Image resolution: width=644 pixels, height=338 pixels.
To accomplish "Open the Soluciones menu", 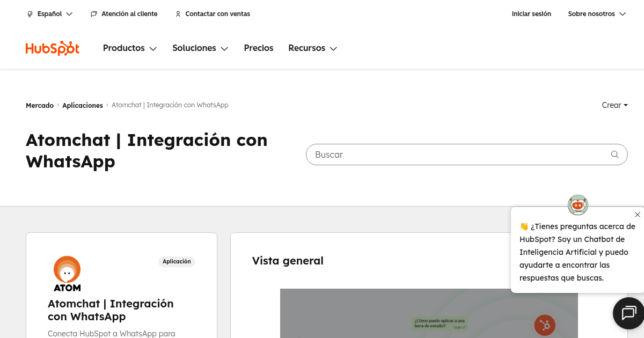I will (x=200, y=48).
